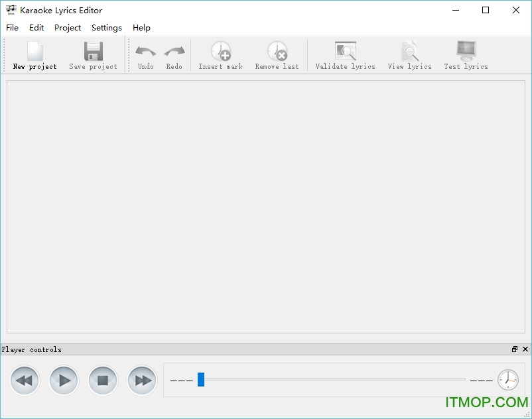
Task: Validate the lyrics
Action: coord(345,53)
